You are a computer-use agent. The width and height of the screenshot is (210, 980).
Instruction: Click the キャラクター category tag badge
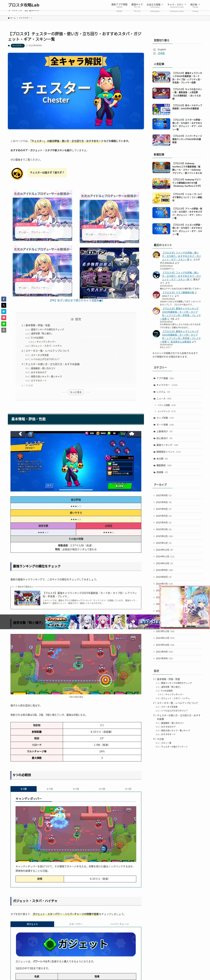(17, 46)
